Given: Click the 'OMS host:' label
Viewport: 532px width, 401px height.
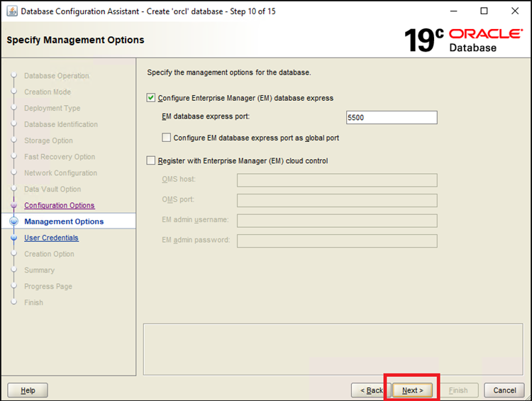Looking at the screenshot, I should pos(179,180).
